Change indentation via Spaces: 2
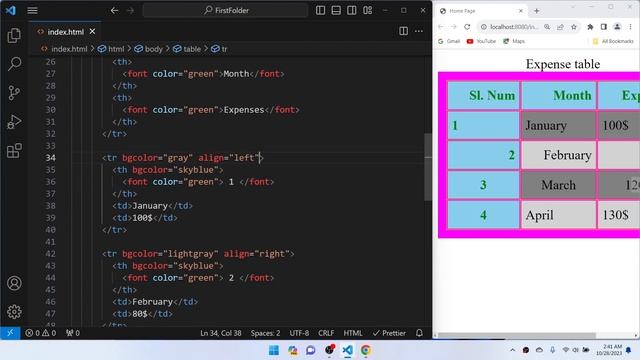The width and height of the screenshot is (640, 360). click(x=265, y=333)
